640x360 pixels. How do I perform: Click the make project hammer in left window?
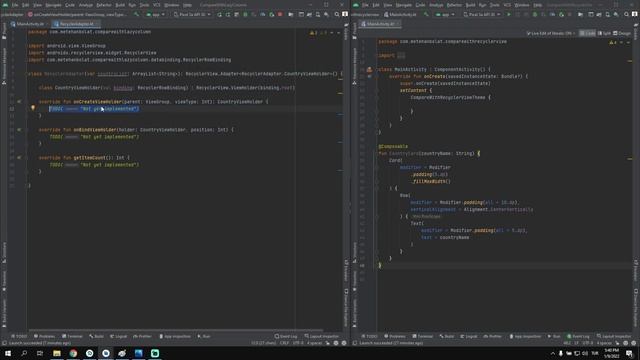pyautogui.click(x=136, y=14)
